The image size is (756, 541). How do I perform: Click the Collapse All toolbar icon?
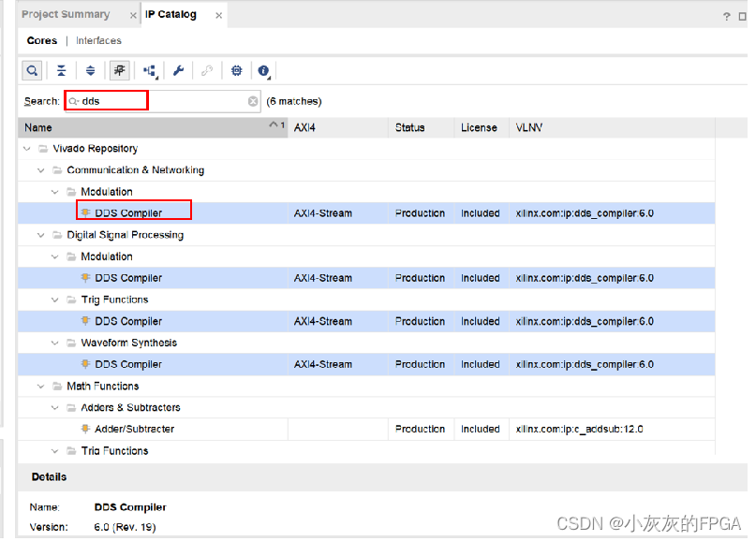pyautogui.click(x=61, y=71)
